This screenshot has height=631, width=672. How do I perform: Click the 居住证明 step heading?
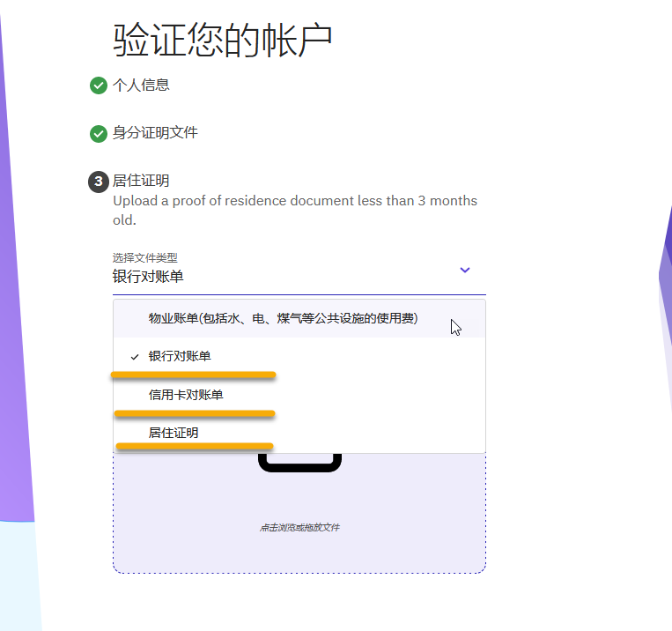tap(141, 181)
